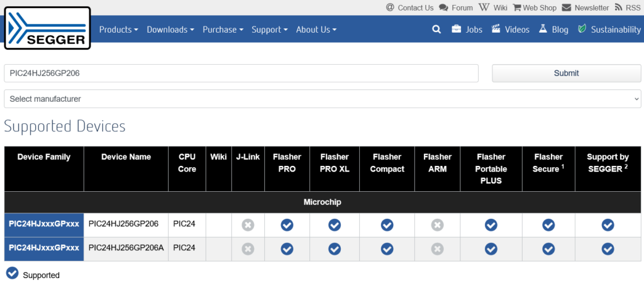The height and width of the screenshot is (288, 644).
Task: Open the About Us menu
Action: coord(316,30)
